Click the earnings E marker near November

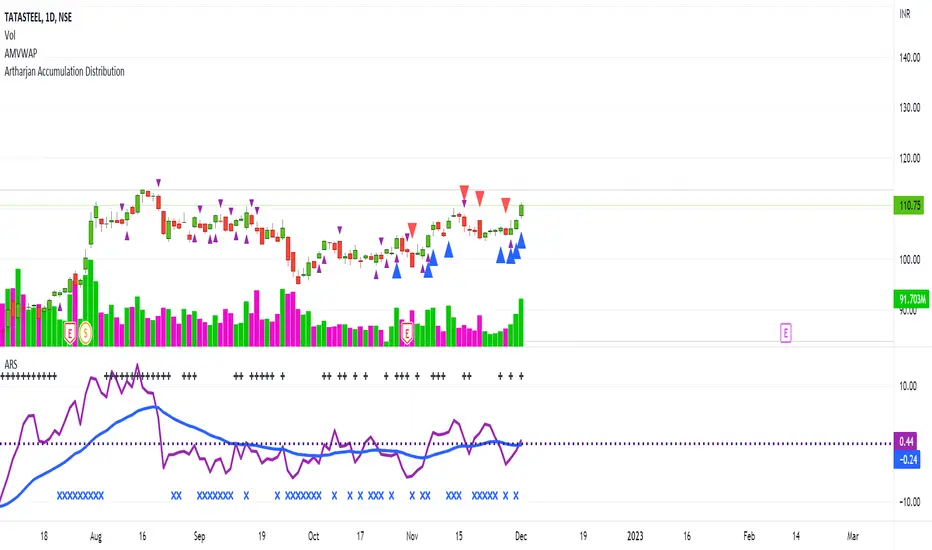407,332
